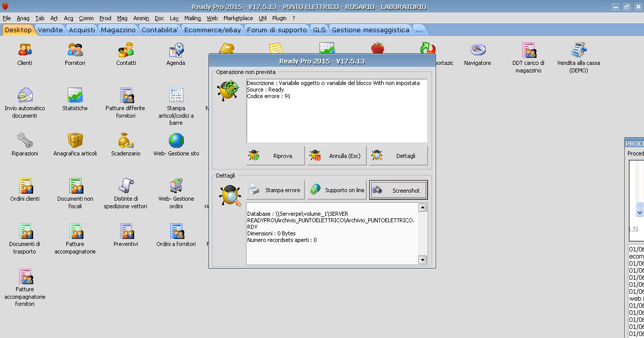
Task: Open the Marketplace menu
Action: (x=238, y=18)
